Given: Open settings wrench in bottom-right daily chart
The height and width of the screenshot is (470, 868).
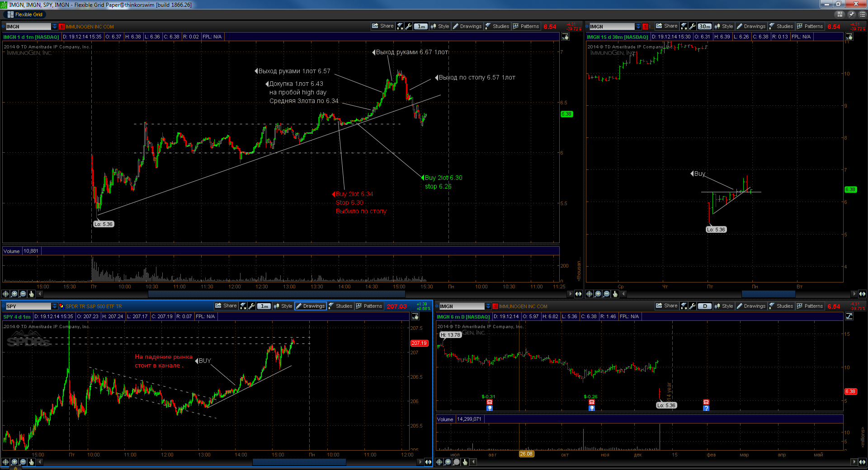Looking at the screenshot, I should pos(693,306).
